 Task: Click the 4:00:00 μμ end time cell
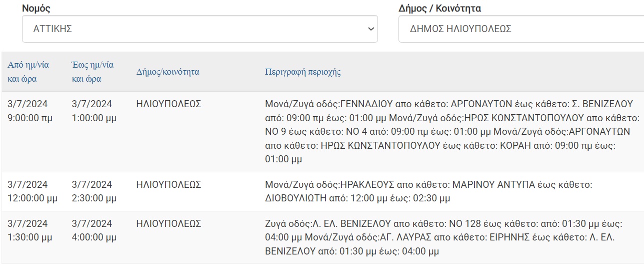[94, 230]
